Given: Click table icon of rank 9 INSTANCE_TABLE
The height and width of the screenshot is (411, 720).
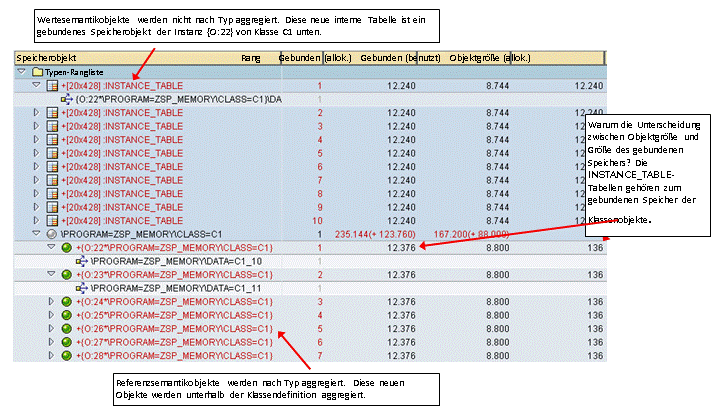Looking at the screenshot, I should tap(52, 207).
